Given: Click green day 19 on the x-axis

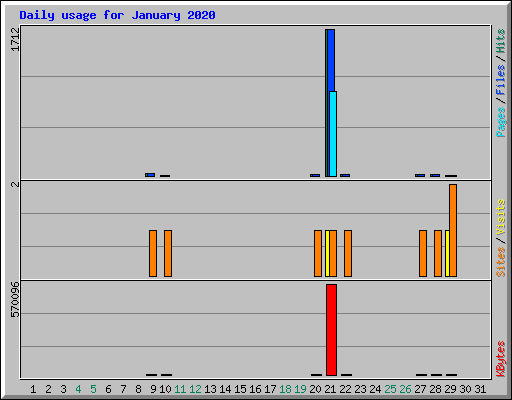Looking at the screenshot, I should click(x=300, y=389).
